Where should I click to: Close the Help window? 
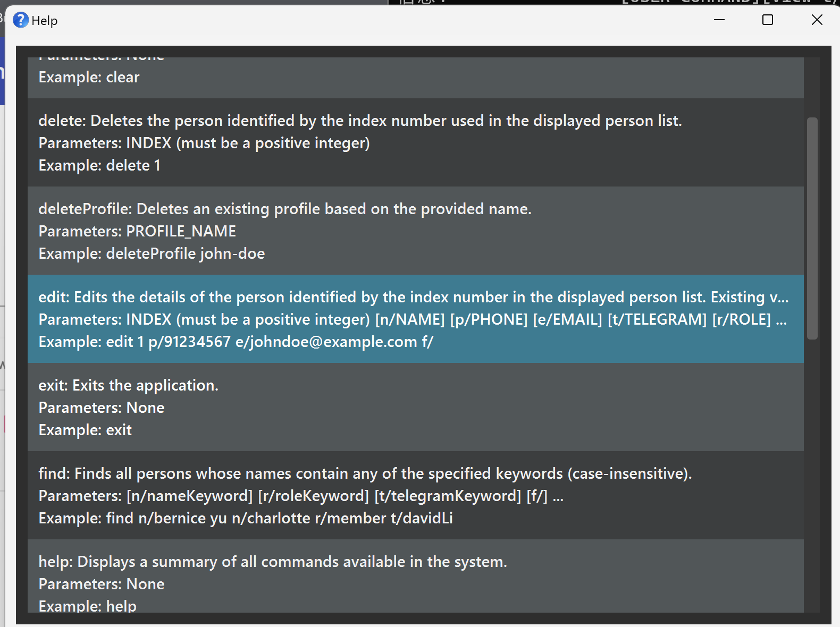pyautogui.click(x=817, y=20)
